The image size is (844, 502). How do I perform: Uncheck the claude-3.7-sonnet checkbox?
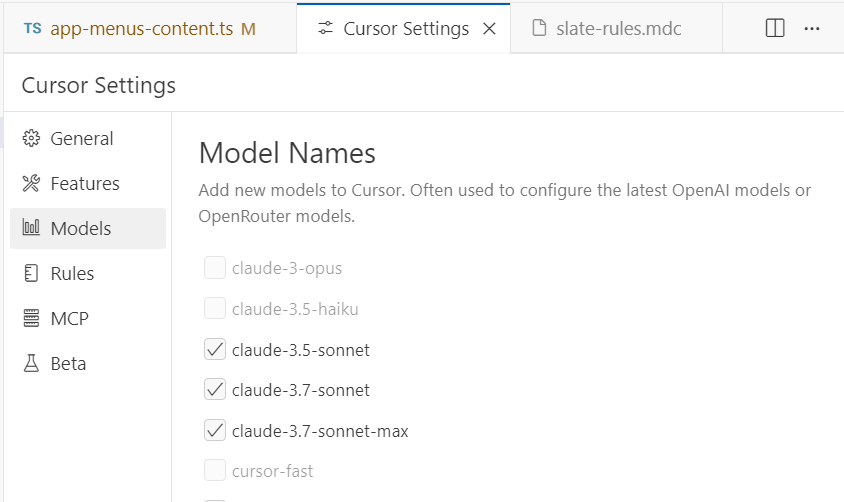(215, 389)
